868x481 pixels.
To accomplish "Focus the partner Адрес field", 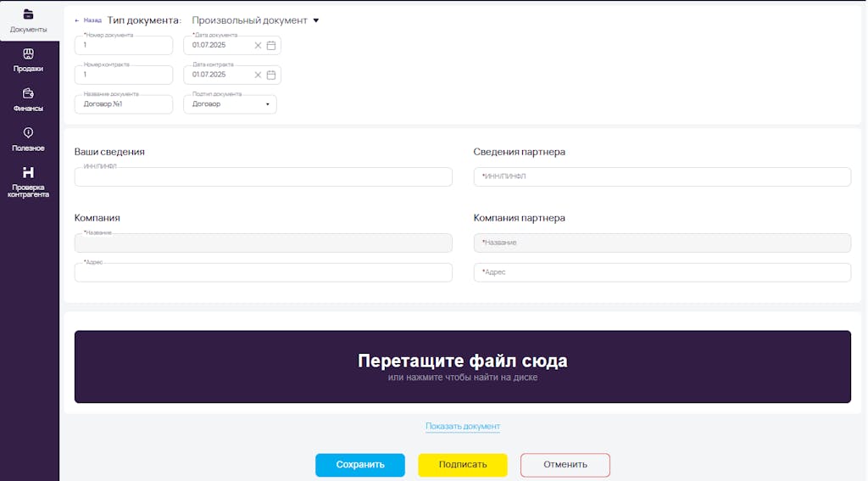I will click(662, 272).
